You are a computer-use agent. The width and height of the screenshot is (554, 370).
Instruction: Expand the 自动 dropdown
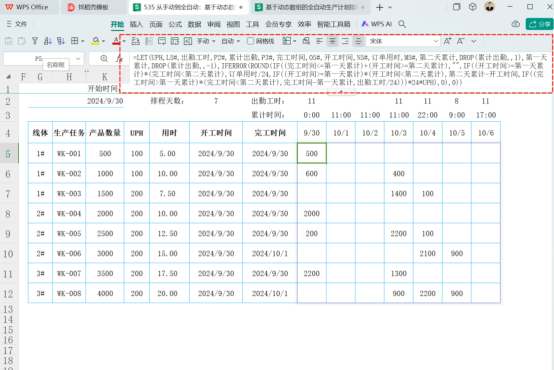[231, 41]
